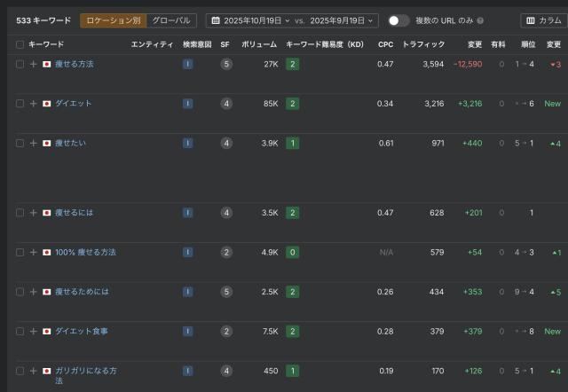Expand plus icon for ガリガリになる方法
Screen dimensions: 568x392
click(x=34, y=371)
